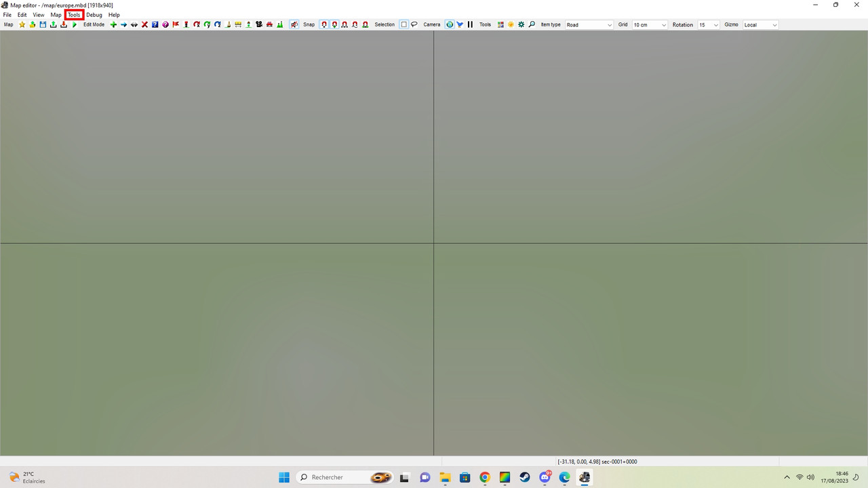Image resolution: width=868 pixels, height=488 pixels.
Task: Open the Help menu
Action: click(114, 15)
